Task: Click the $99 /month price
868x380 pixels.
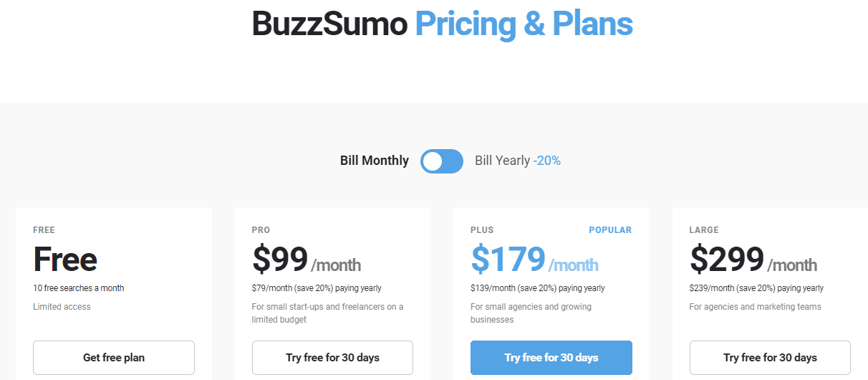Action: pos(307,260)
